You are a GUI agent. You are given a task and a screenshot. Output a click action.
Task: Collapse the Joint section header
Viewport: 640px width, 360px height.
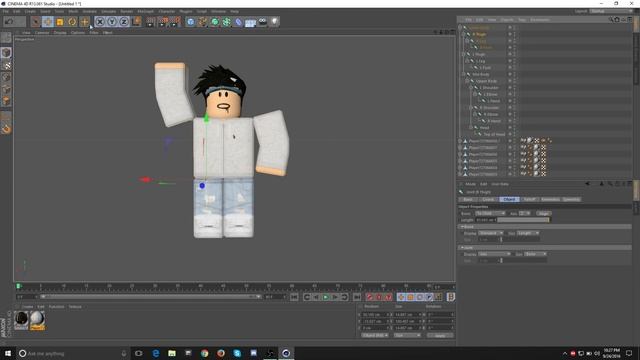[545, 247]
